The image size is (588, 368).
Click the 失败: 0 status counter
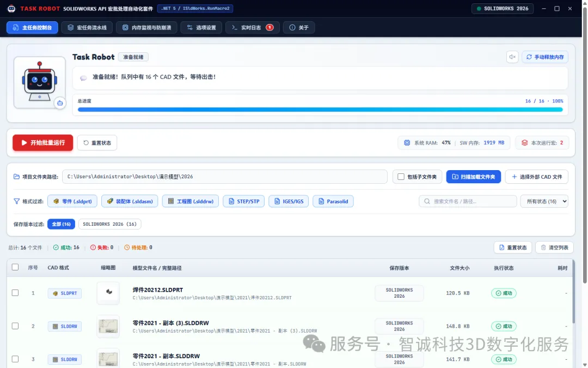point(102,248)
